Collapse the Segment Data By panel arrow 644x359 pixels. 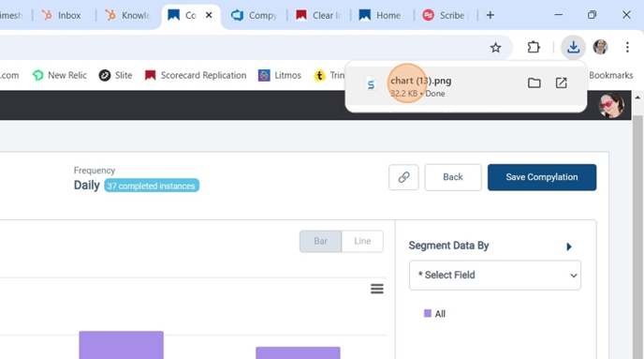pyautogui.click(x=569, y=247)
